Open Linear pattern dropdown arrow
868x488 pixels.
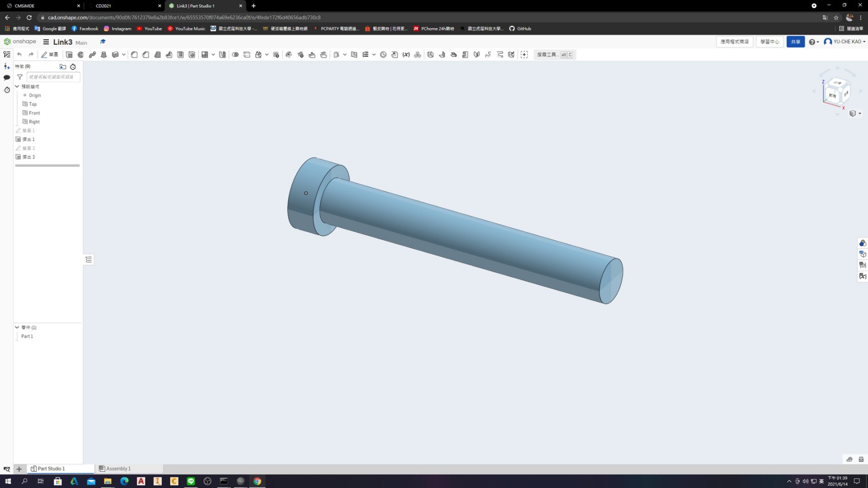click(213, 54)
